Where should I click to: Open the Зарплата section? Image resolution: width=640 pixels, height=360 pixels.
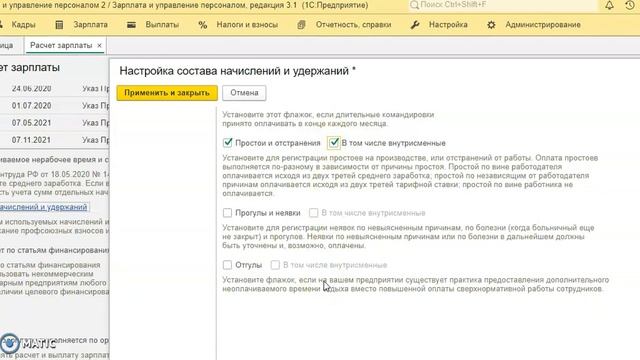point(91,25)
